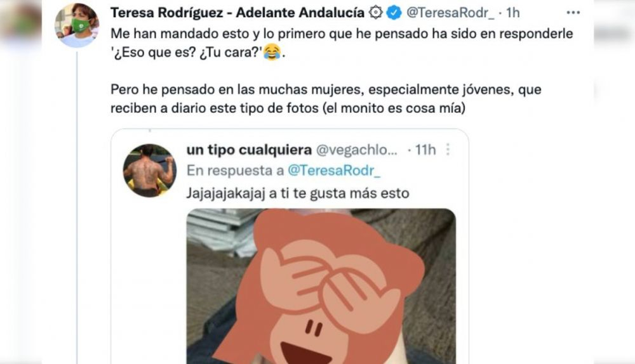This screenshot has width=635, height=364.
Task: Open the 1h timestamp of main tweet
Action: (x=512, y=13)
